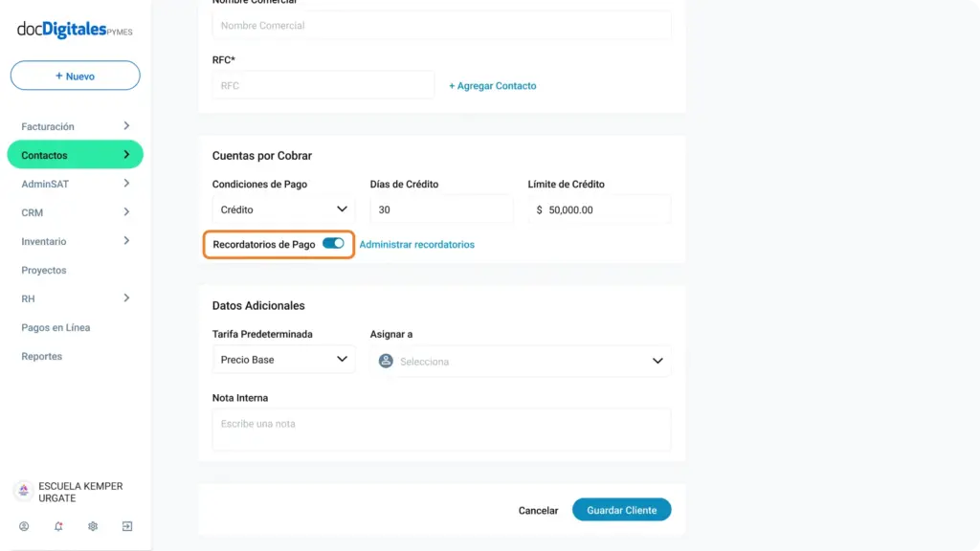Click the + Nuevo button
The image size is (980, 551).
(75, 76)
